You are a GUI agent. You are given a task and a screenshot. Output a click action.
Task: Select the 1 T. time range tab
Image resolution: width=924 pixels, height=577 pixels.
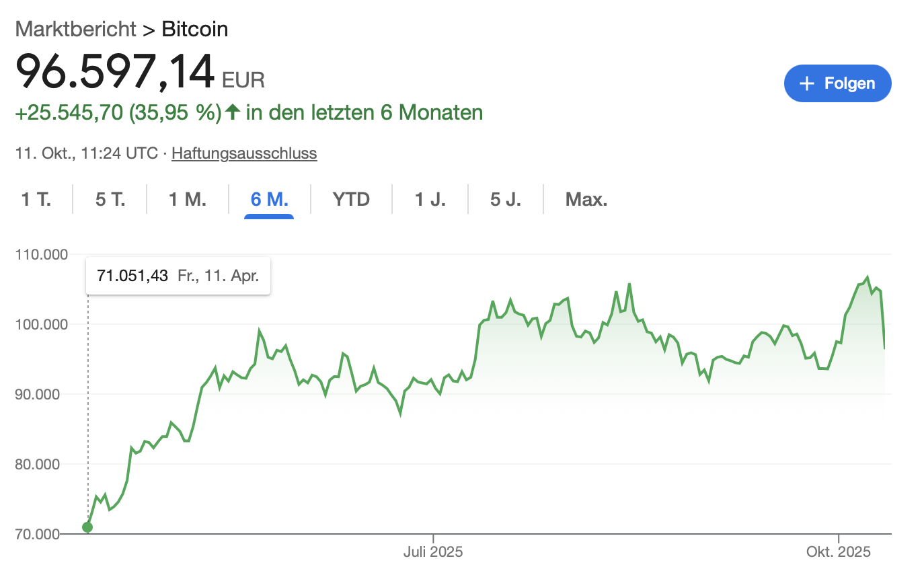(x=36, y=200)
